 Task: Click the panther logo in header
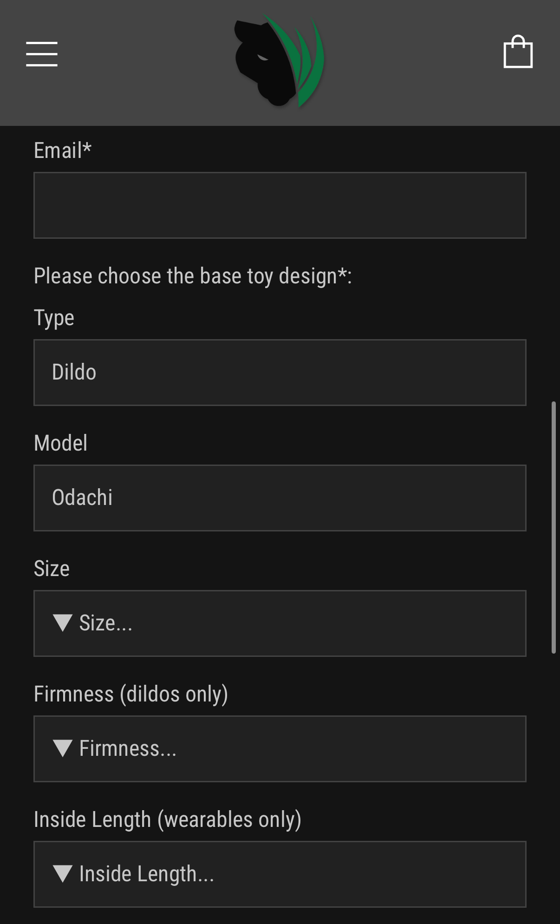[x=279, y=60]
